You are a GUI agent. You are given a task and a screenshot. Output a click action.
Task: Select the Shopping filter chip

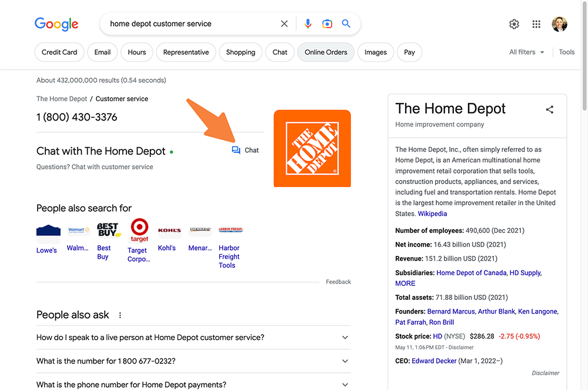240,52
